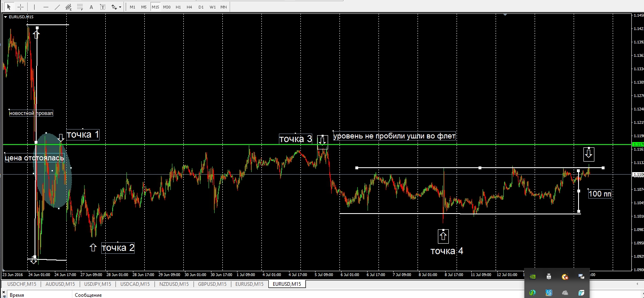644x298 pixels.
Task: Pick the text 'A' tool
Action: tap(91, 7)
